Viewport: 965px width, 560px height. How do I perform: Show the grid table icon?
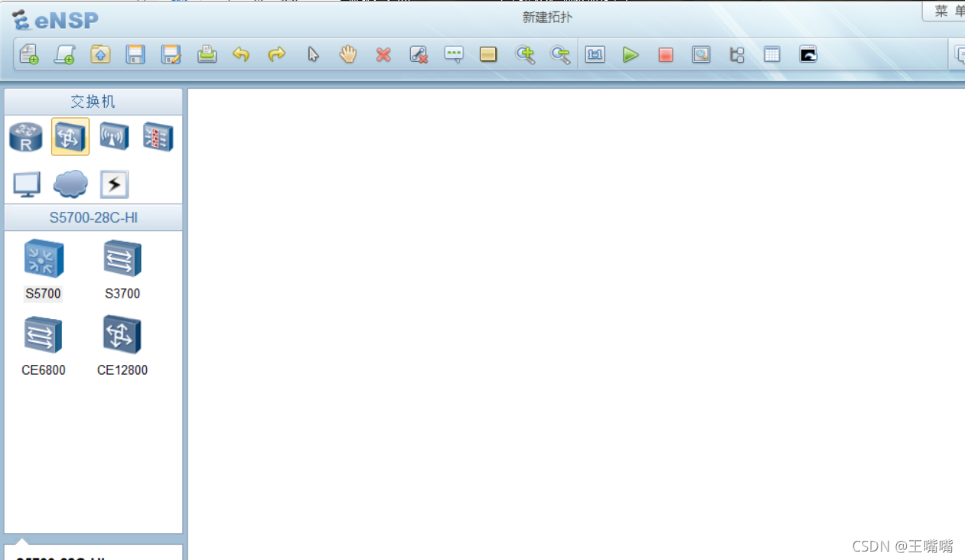click(x=772, y=54)
